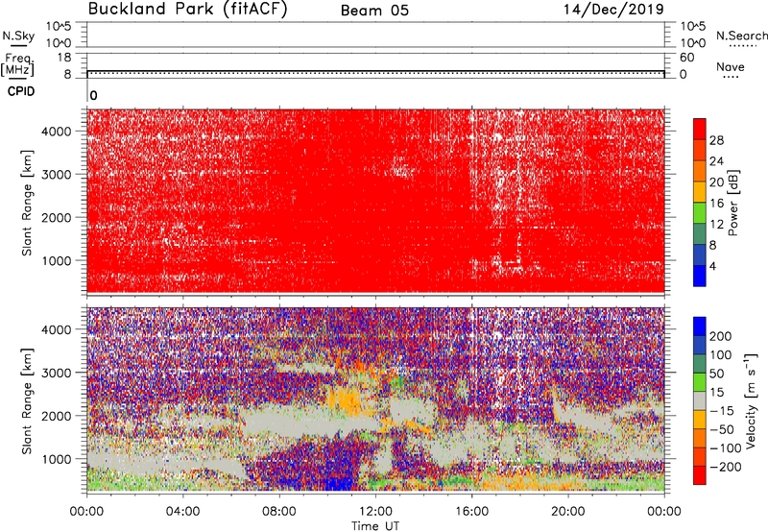Select the 4000 tick on power panel

[57, 132]
